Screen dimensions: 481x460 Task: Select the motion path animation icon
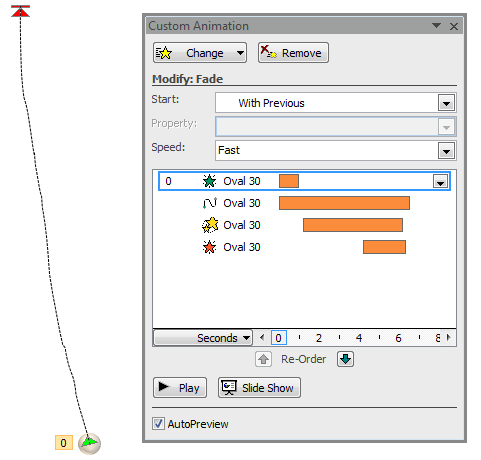point(210,203)
